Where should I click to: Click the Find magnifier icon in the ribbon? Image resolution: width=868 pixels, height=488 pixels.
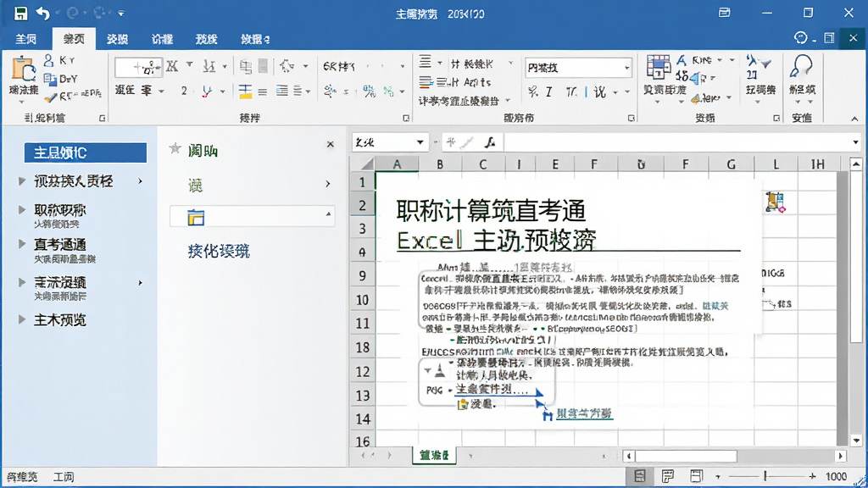coord(801,66)
